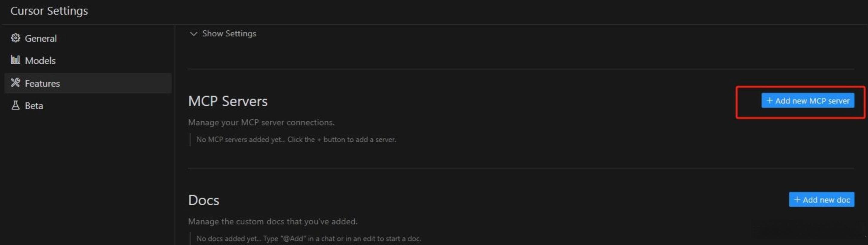Select the Features sidebar item
The height and width of the screenshot is (245, 868).
87,83
